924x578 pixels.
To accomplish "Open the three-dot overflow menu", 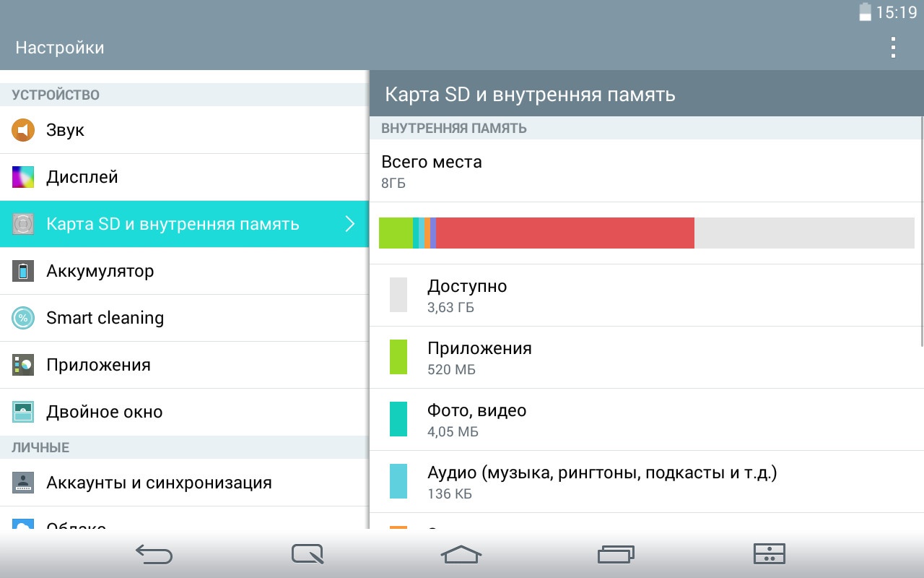I will coord(893,48).
